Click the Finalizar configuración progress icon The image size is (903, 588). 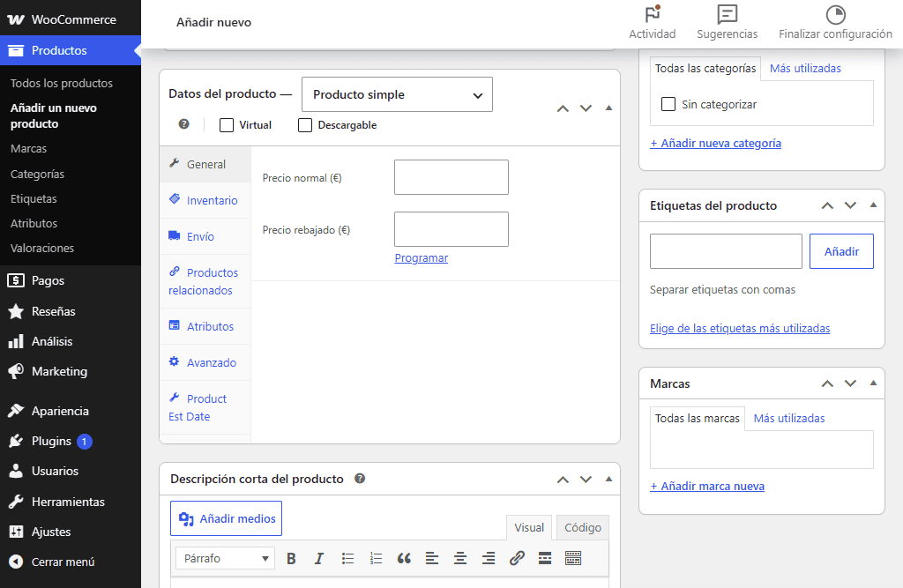pos(836,14)
